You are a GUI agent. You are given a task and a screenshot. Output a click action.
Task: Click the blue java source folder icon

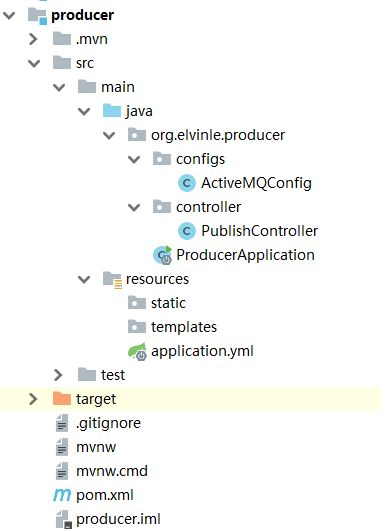pos(112,111)
